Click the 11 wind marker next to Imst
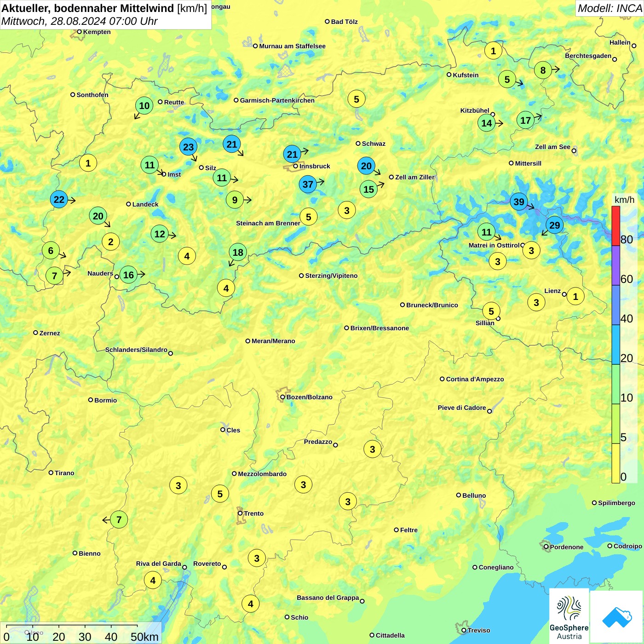The image size is (644, 644). coord(149,165)
